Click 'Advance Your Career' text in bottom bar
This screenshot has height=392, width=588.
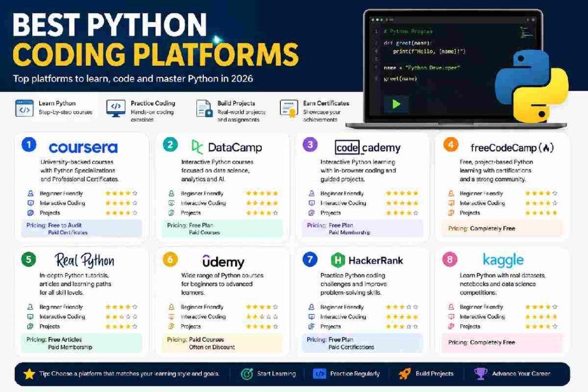[x=521, y=373]
